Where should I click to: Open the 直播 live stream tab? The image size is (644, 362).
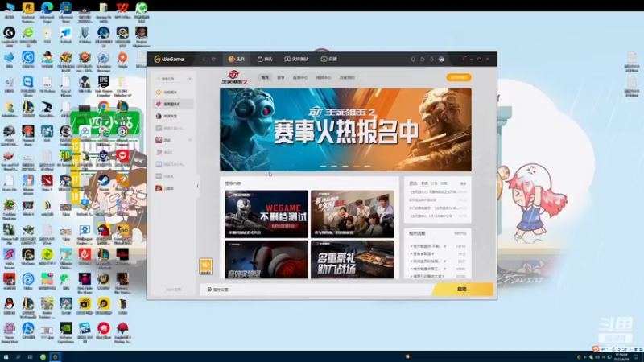[329, 59]
